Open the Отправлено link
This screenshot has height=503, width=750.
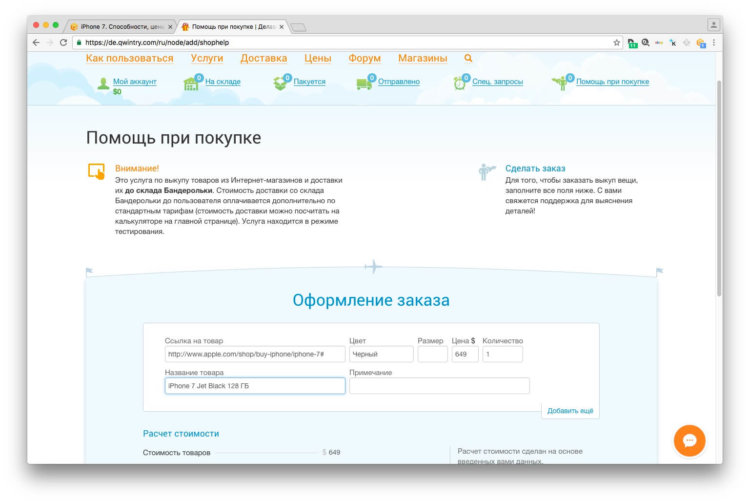[399, 81]
